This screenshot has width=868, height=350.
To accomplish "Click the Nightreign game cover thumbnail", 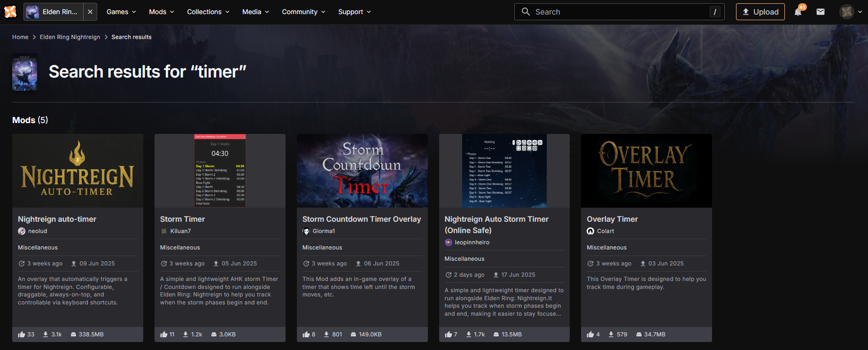I will click(x=24, y=72).
